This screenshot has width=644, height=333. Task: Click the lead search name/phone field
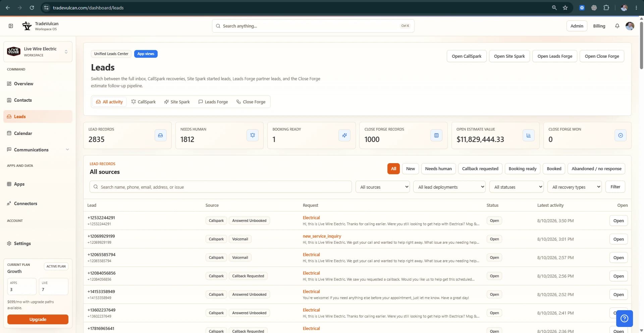pyautogui.click(x=221, y=187)
